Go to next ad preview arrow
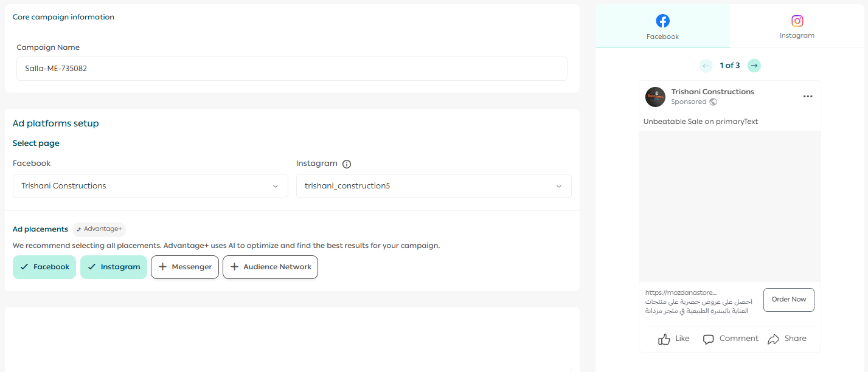Screen dimensions: 868x372 [x=754, y=66]
